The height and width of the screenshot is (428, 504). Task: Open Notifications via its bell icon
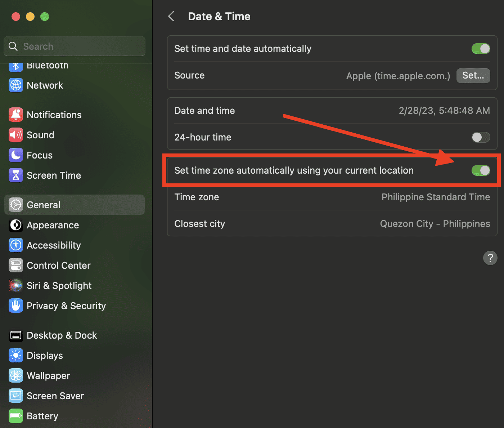click(x=16, y=115)
